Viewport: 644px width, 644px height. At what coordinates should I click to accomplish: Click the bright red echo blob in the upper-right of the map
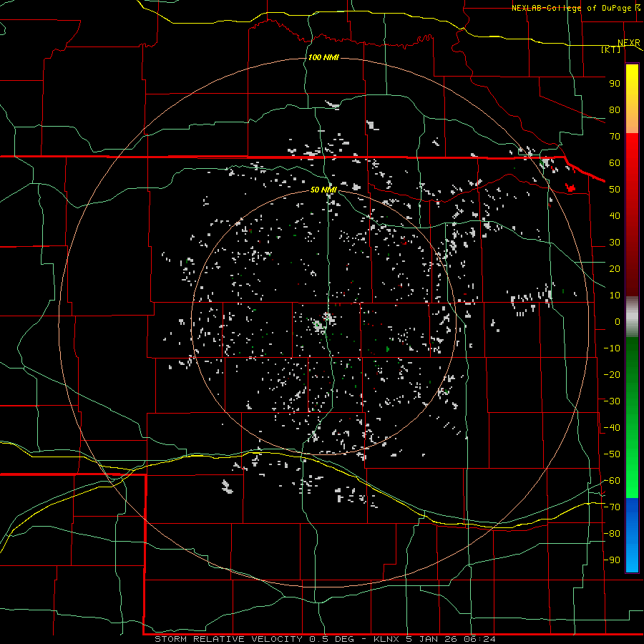click(570, 187)
